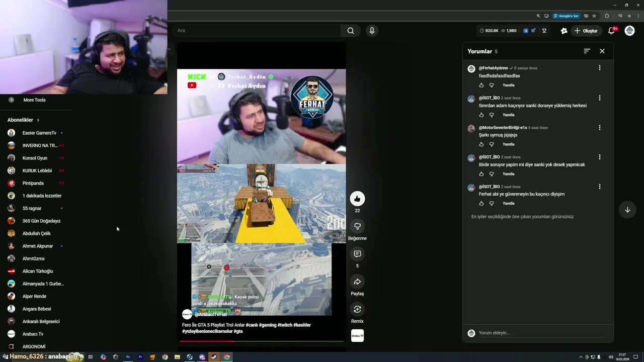Dislike the Short via Beğenme thumbs down
This screenshot has width=644, height=362.
(x=357, y=226)
